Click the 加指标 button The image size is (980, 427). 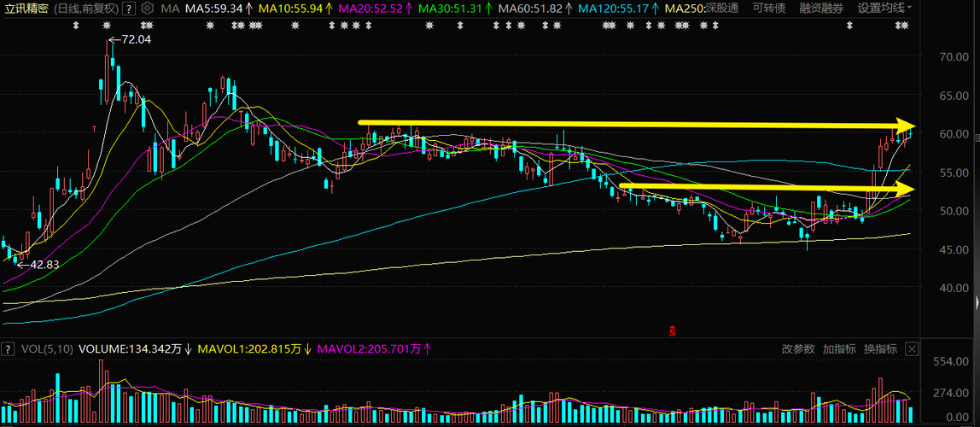pos(839,348)
